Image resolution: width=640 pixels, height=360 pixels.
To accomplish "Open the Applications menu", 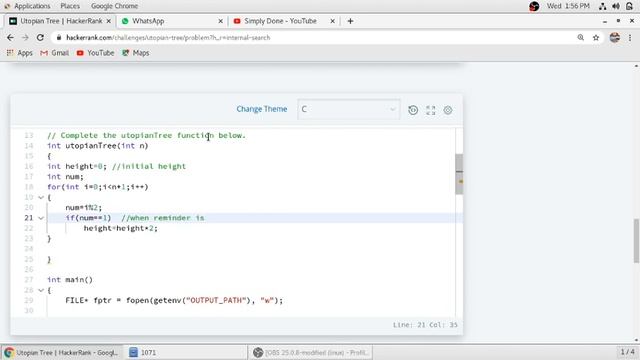I will tap(27, 6).
